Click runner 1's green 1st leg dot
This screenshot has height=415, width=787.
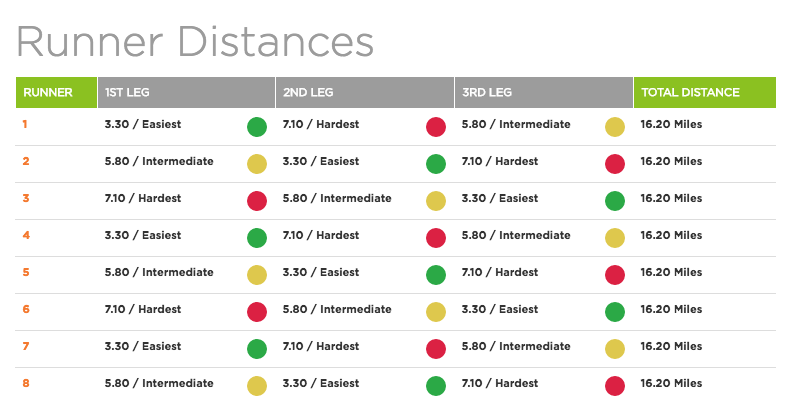click(x=257, y=127)
